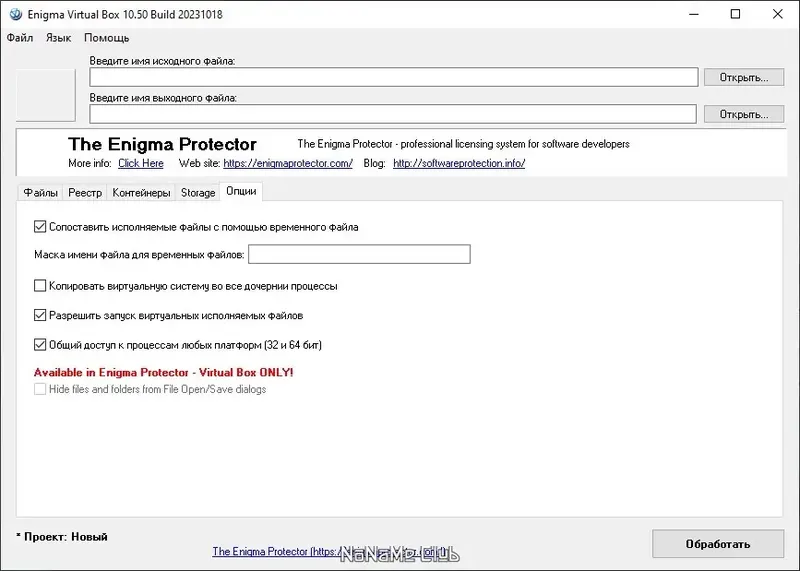Open the enigmaprotector.com web site link

288,163
